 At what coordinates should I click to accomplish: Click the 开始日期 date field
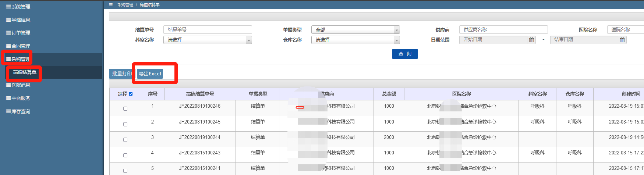[493, 40]
